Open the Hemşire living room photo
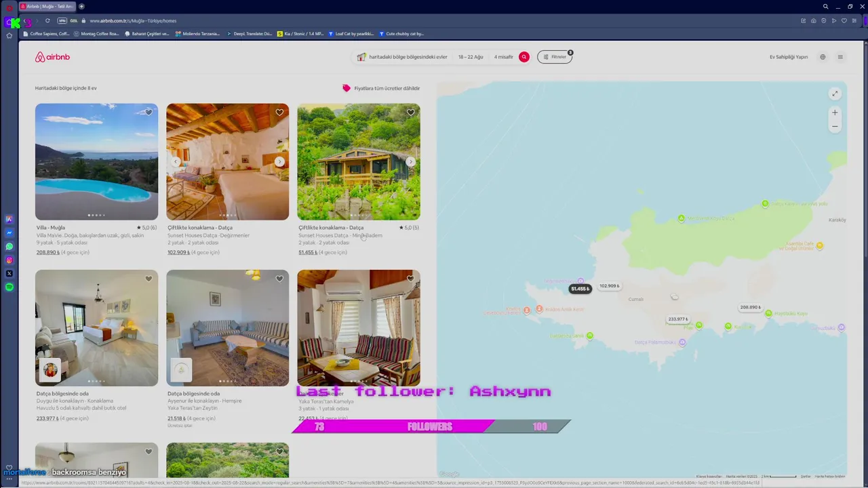Image resolution: width=868 pixels, height=488 pixels. pyautogui.click(x=227, y=328)
